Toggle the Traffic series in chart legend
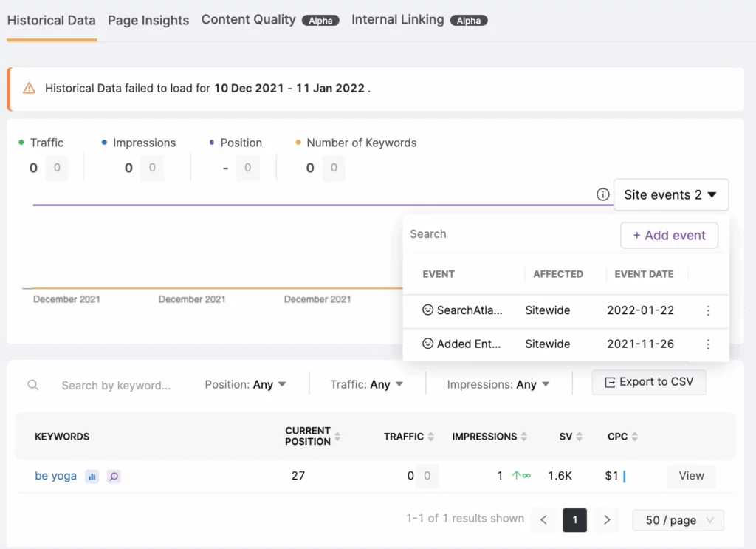The height and width of the screenshot is (549, 756). click(47, 143)
